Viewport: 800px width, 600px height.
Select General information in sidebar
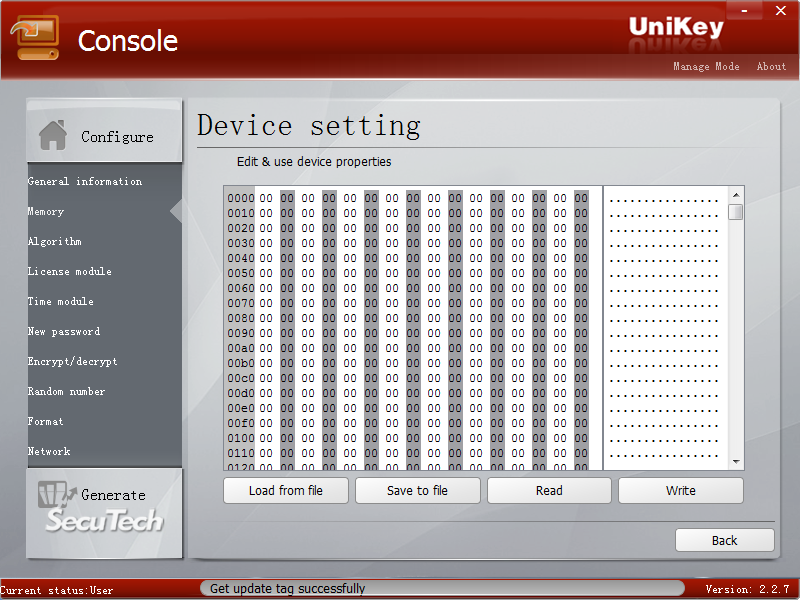[x=85, y=181]
